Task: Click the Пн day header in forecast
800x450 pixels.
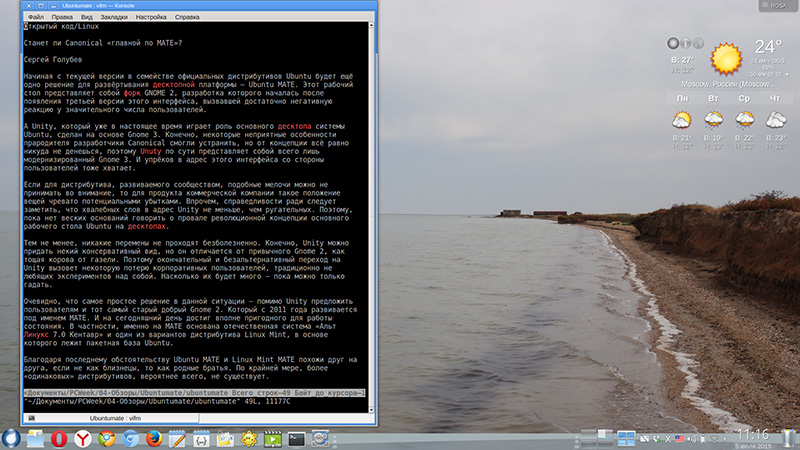Action: click(x=682, y=98)
